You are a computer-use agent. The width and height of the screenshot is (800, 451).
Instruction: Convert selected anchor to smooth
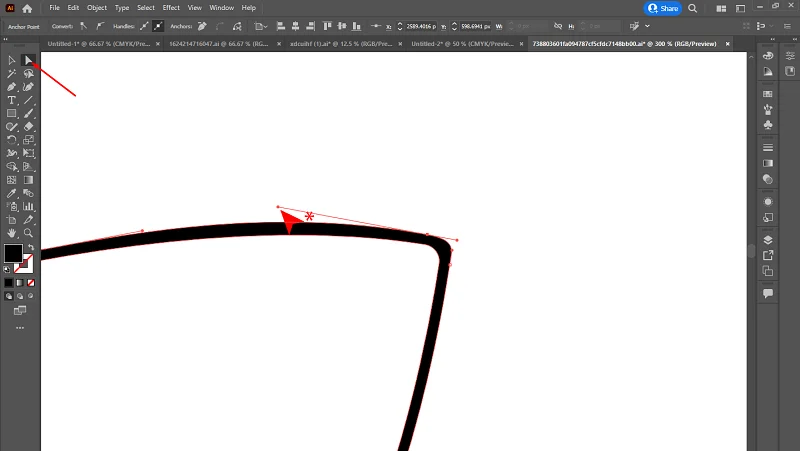point(100,26)
